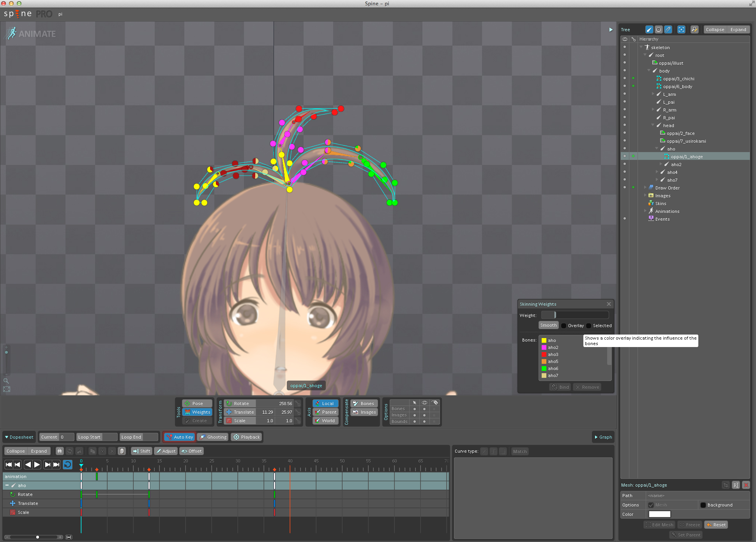Open the Dopesheet view dropdown
The height and width of the screenshot is (542, 756).
click(x=19, y=437)
